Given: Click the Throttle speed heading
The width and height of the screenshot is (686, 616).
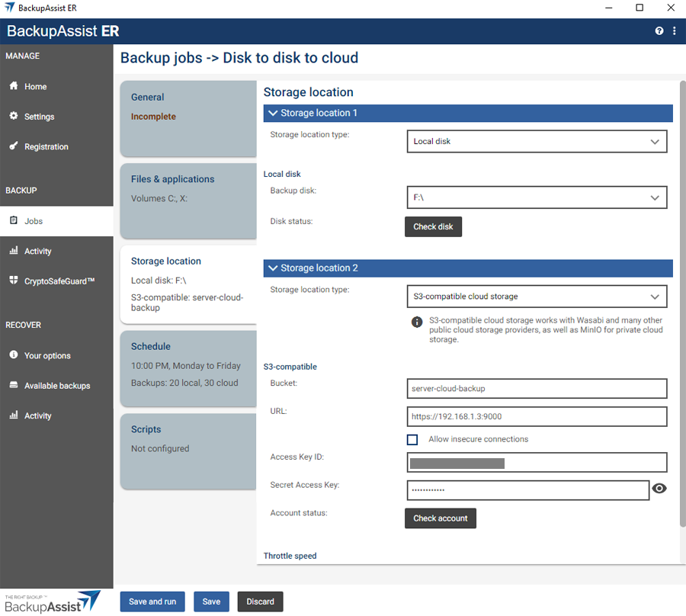Looking at the screenshot, I should click(x=290, y=556).
